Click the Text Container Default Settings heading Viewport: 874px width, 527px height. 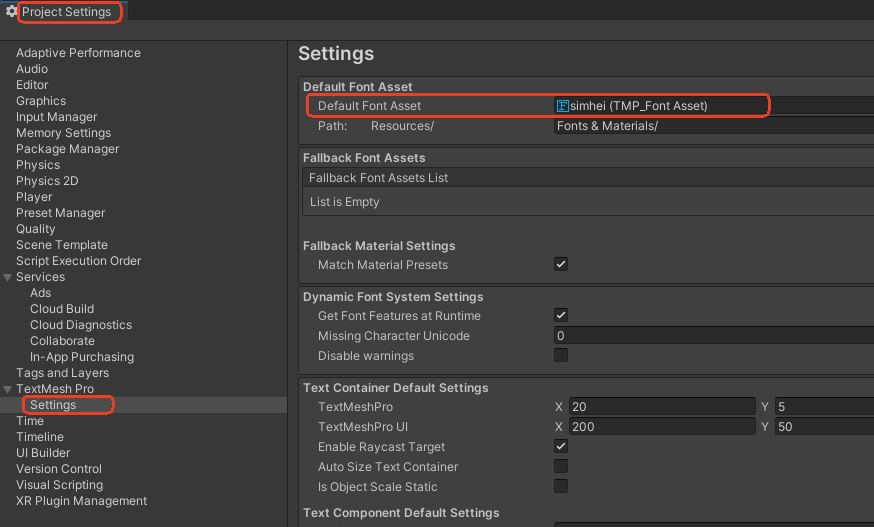(x=395, y=388)
